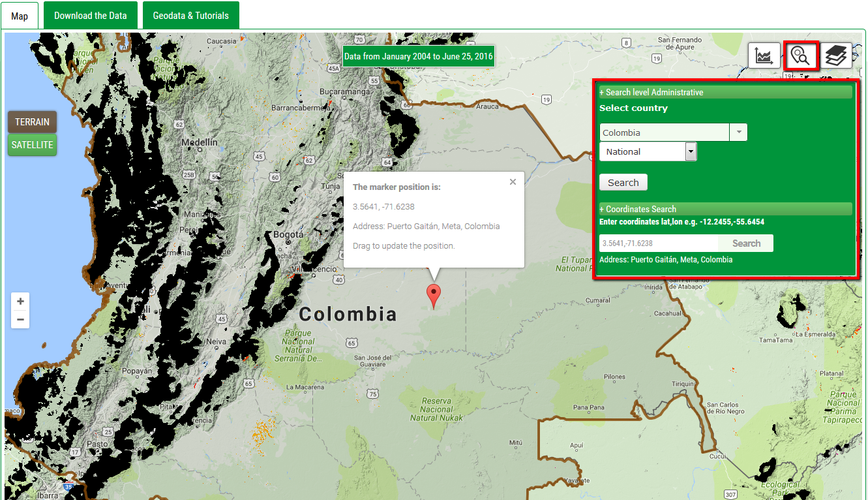This screenshot has width=868, height=500.
Task: Click Search beside the coordinates field
Action: coord(746,243)
